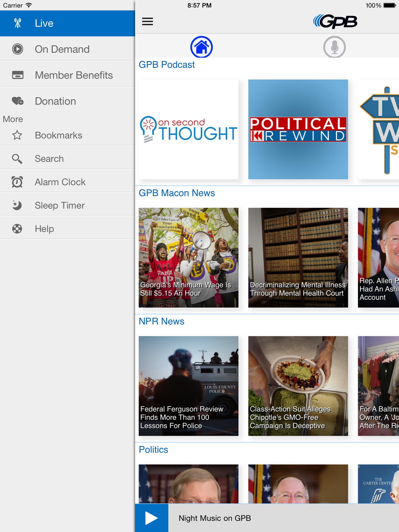This screenshot has height=532, width=399.
Task: Tap the Sleep Timer moon icon
Action: (17, 205)
